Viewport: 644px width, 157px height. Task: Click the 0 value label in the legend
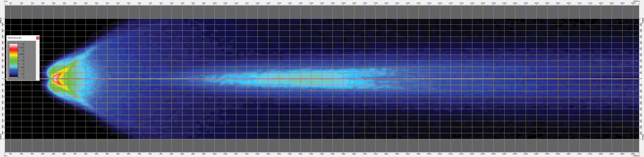coord(24,77)
